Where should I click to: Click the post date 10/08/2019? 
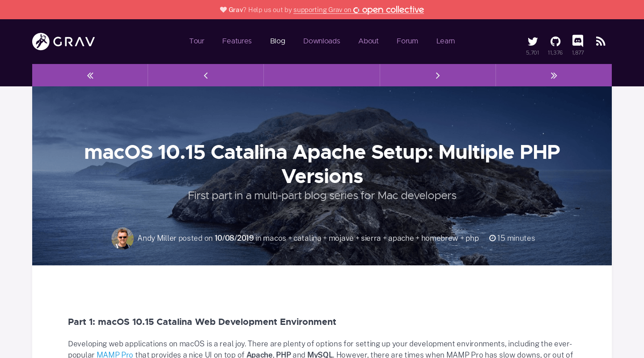click(234, 238)
